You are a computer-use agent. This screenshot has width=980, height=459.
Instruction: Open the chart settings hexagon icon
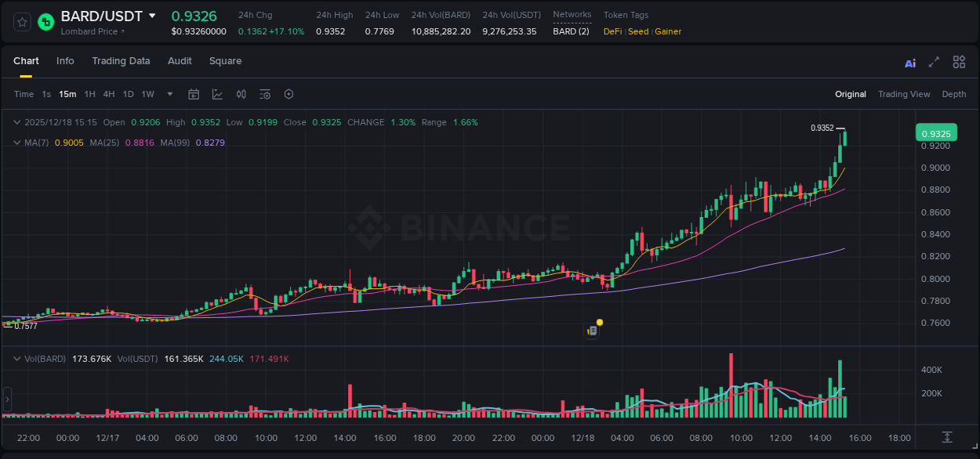tap(289, 94)
